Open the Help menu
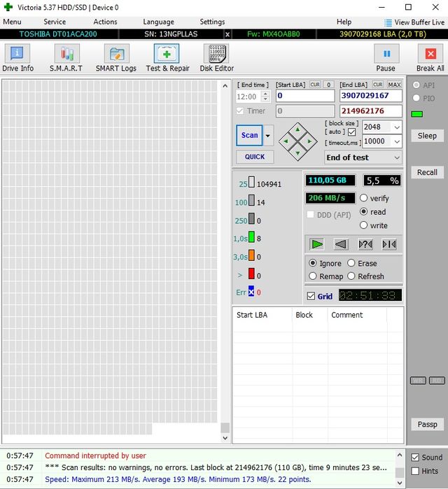 [344, 22]
